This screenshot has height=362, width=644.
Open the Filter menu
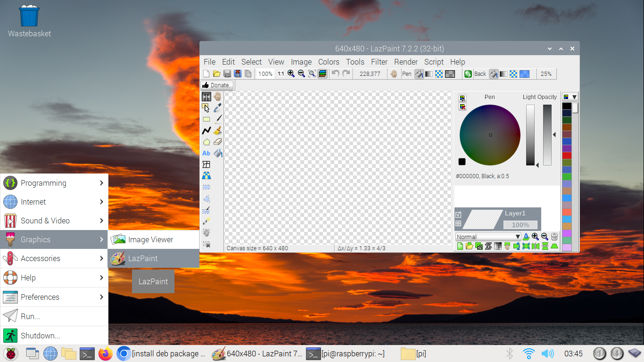[x=379, y=62]
